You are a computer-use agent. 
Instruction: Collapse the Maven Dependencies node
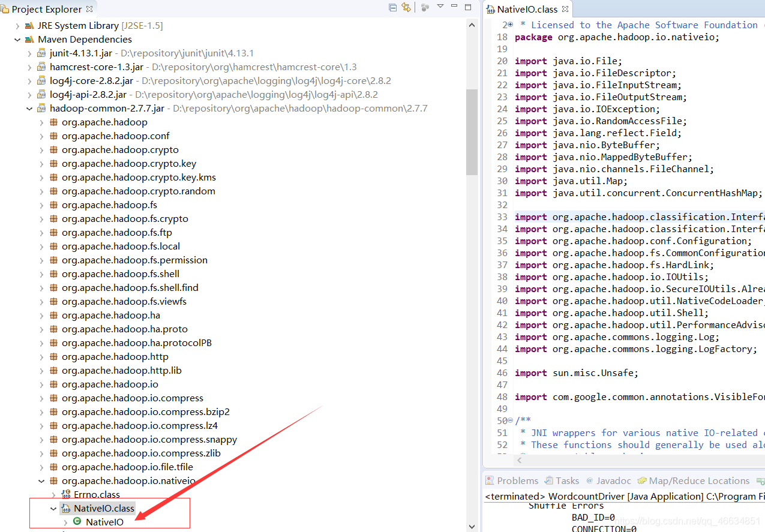17,39
